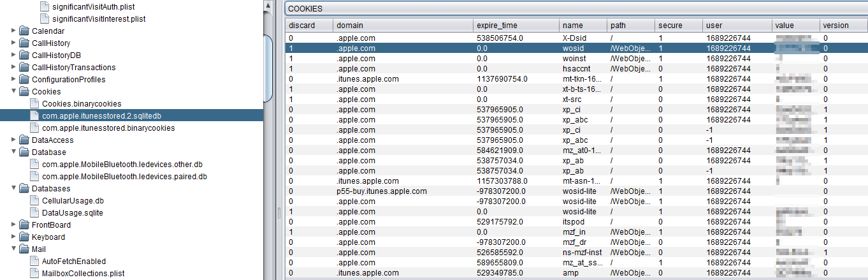Collapse the Database folder
The image size is (868, 280).
click(14, 152)
